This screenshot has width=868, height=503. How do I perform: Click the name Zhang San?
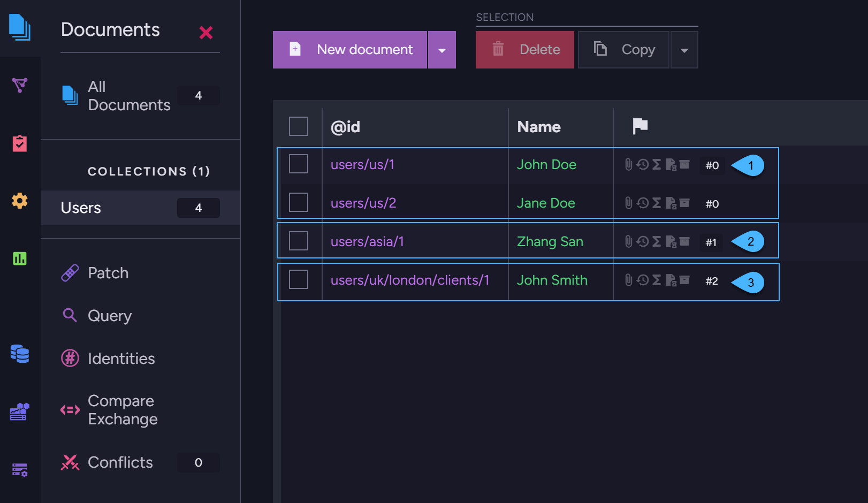tap(550, 241)
